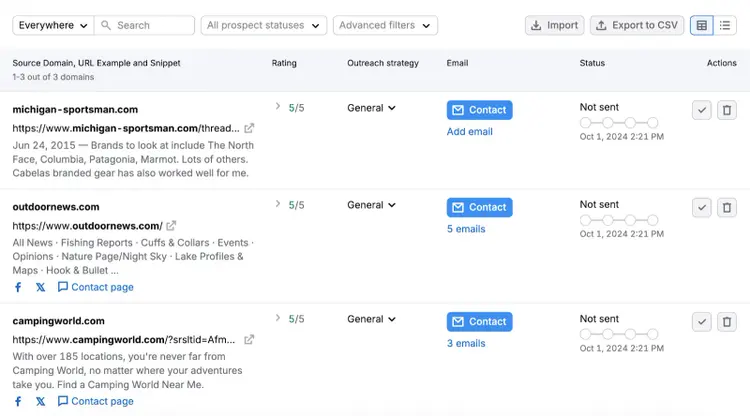Delete the michigan-sportsman.com prospect with trash icon
The width and height of the screenshot is (750, 416).
[x=727, y=110]
